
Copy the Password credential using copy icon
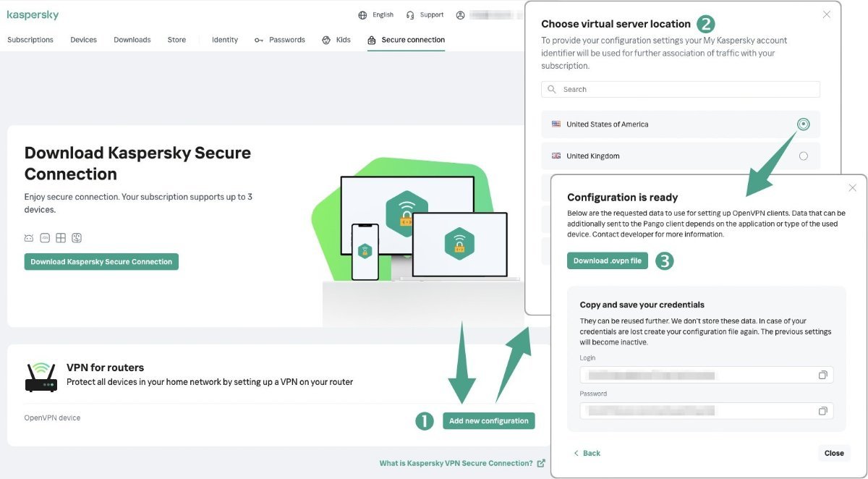click(822, 411)
